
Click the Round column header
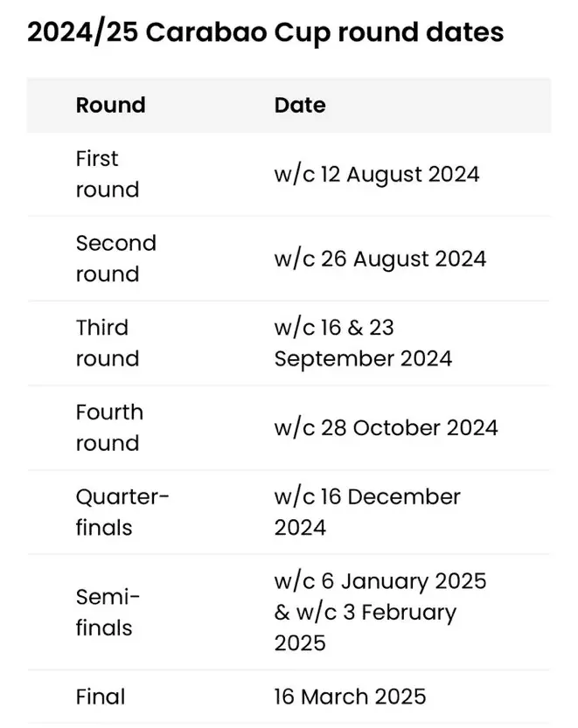(110, 105)
